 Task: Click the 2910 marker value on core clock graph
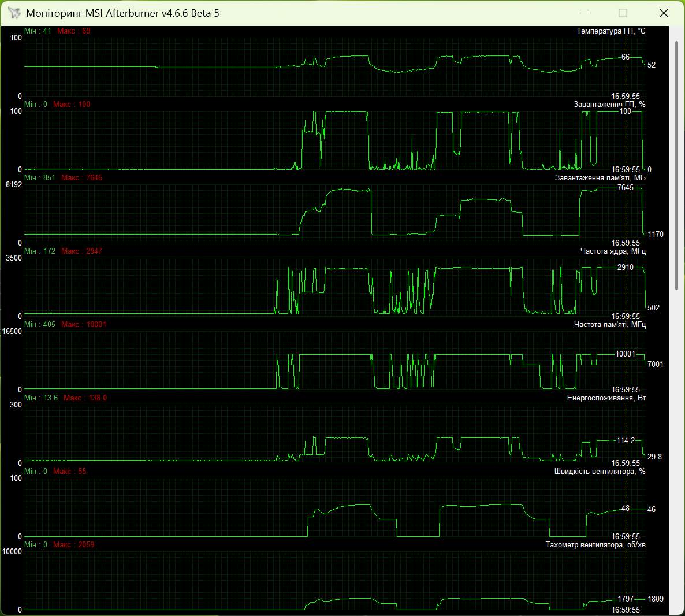click(625, 268)
